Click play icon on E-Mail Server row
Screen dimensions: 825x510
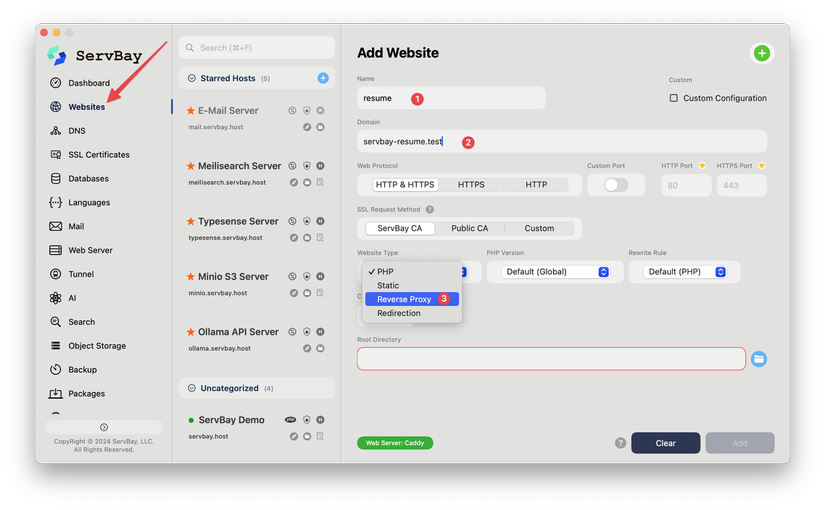tap(320, 111)
